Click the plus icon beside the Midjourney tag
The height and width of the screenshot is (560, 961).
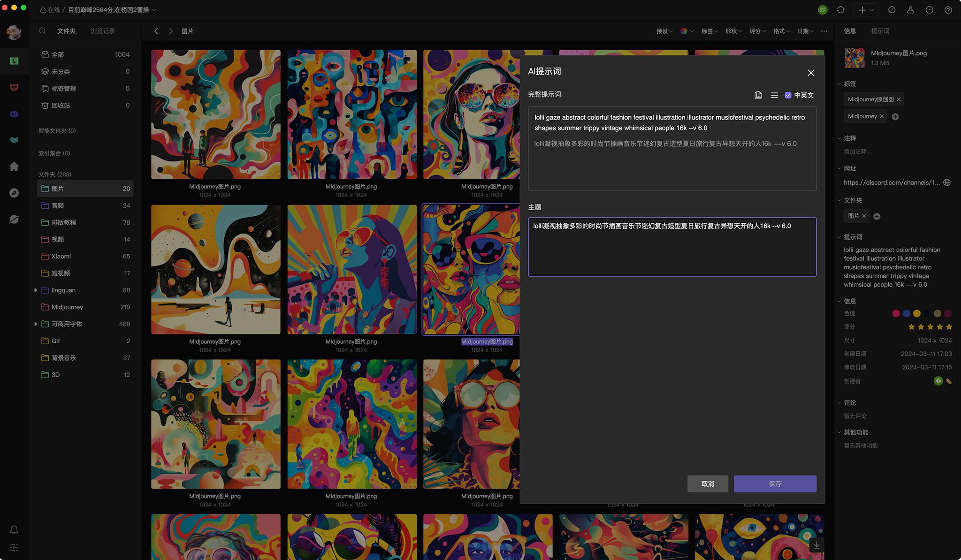[x=895, y=117]
